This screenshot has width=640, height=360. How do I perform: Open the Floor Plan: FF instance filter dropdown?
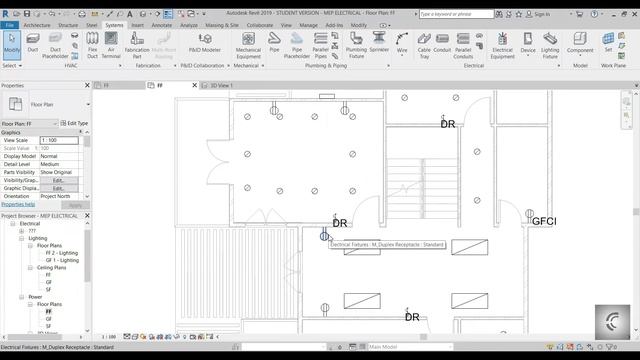point(29,123)
